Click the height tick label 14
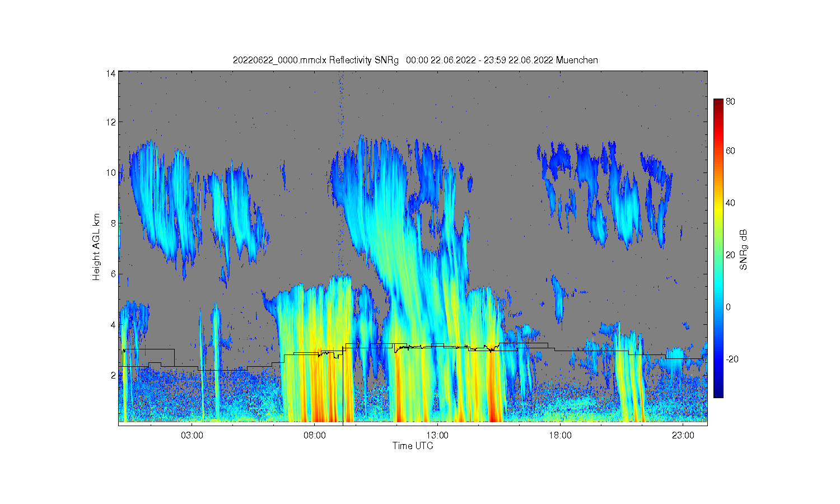Screen dimensions: 840x504 point(111,73)
